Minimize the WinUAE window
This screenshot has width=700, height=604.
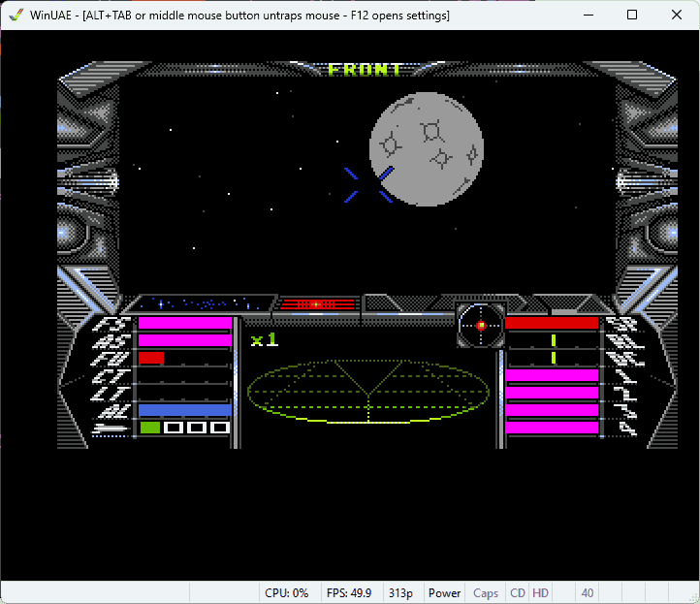coord(589,15)
